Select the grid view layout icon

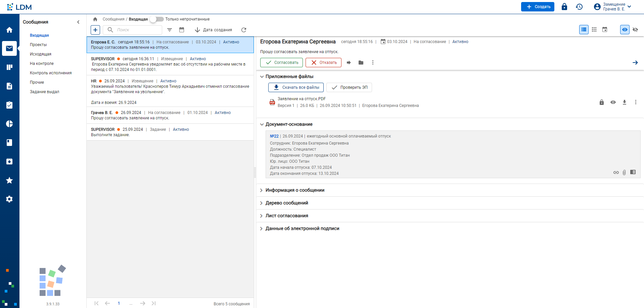(594, 30)
